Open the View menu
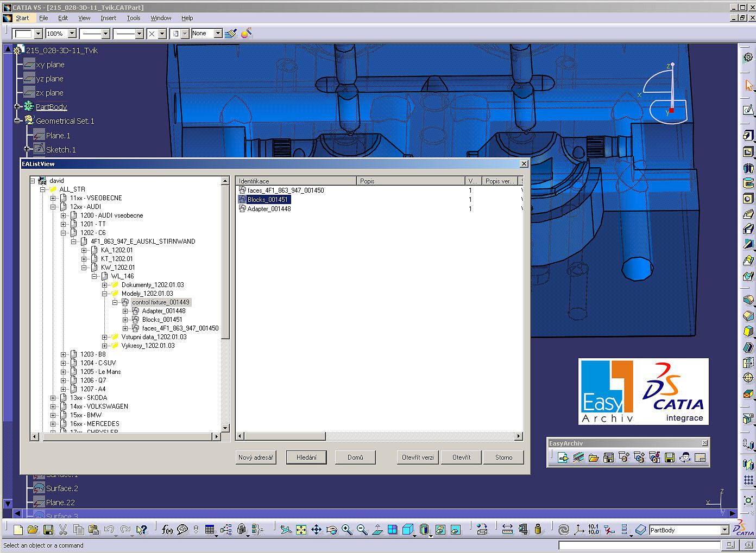Image resolution: width=756 pixels, height=553 pixels. click(x=84, y=18)
